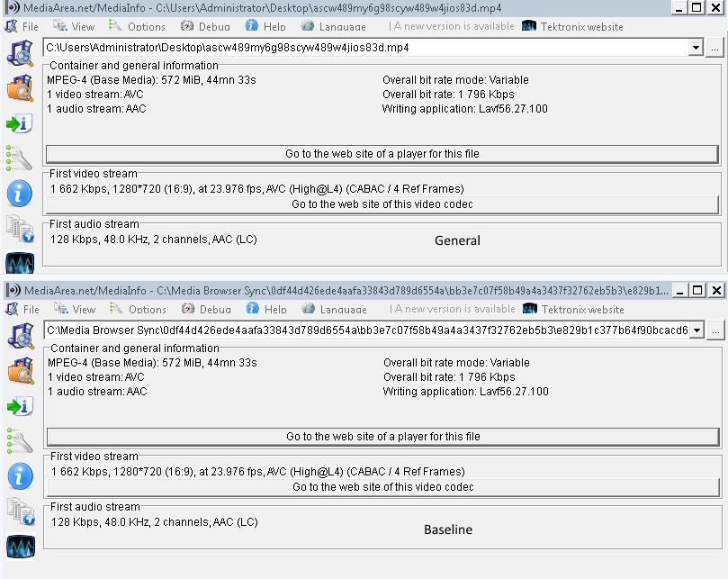728x579 pixels.
Task: Expand the file path dropdown arrow in the bottom window
Action: point(697,330)
